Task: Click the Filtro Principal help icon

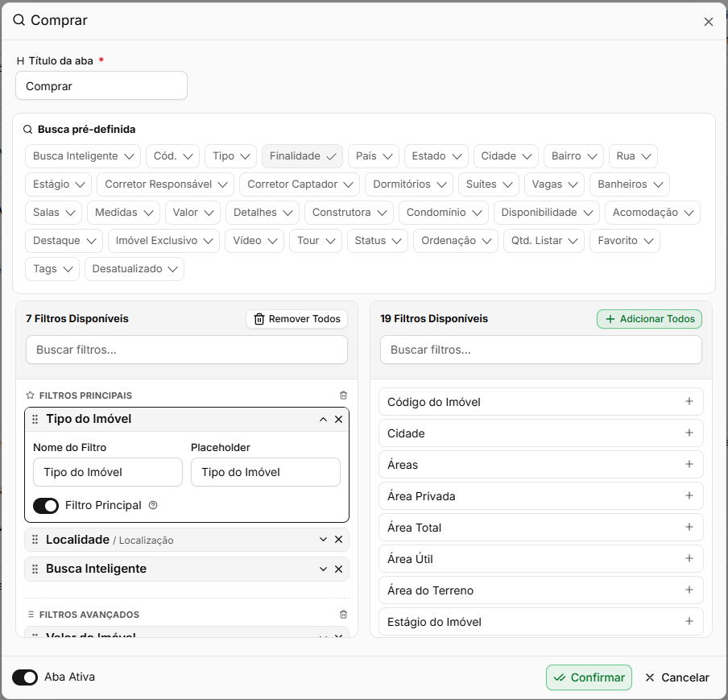Action: (x=153, y=505)
